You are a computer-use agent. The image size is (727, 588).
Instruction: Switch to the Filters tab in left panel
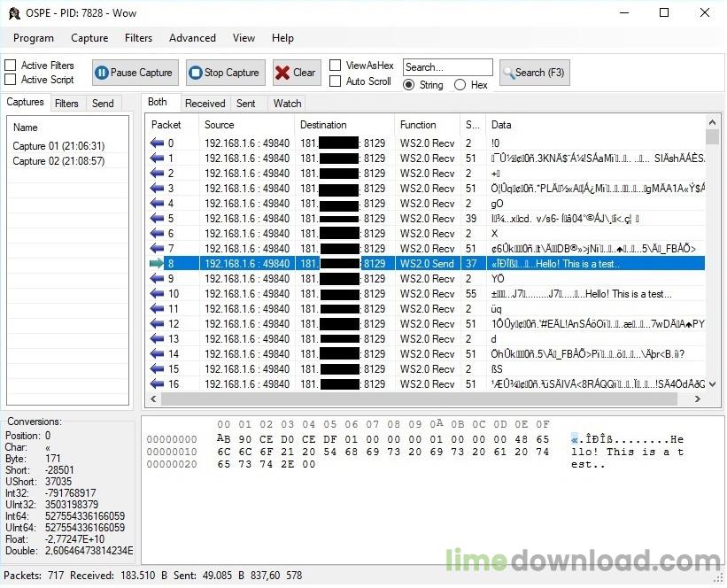pos(66,104)
